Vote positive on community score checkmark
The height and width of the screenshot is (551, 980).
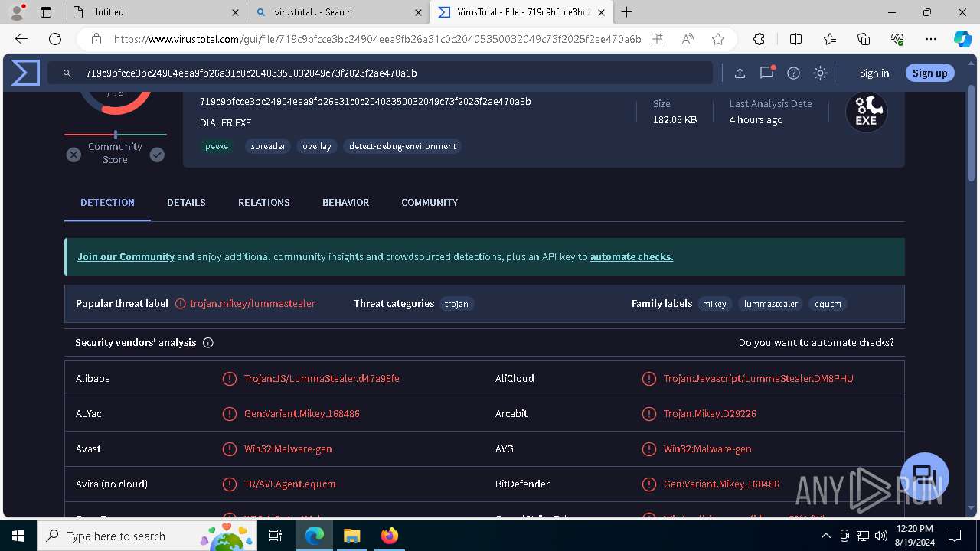(x=157, y=155)
